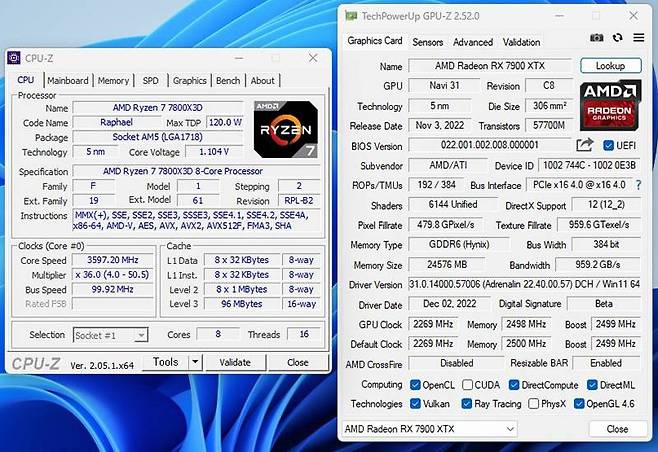Screen dimensions: 658x452
Task: Click the Digital Signature Beta value
Action: (x=604, y=303)
